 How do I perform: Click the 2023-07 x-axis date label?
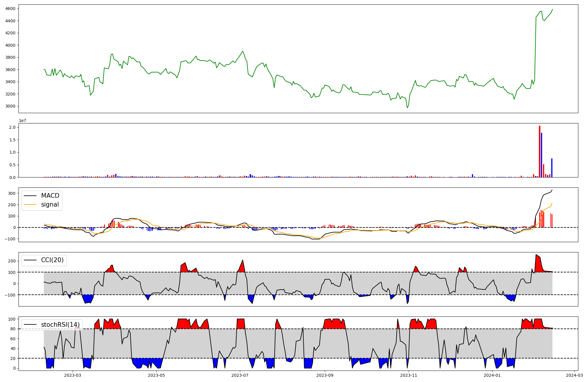[x=240, y=375]
